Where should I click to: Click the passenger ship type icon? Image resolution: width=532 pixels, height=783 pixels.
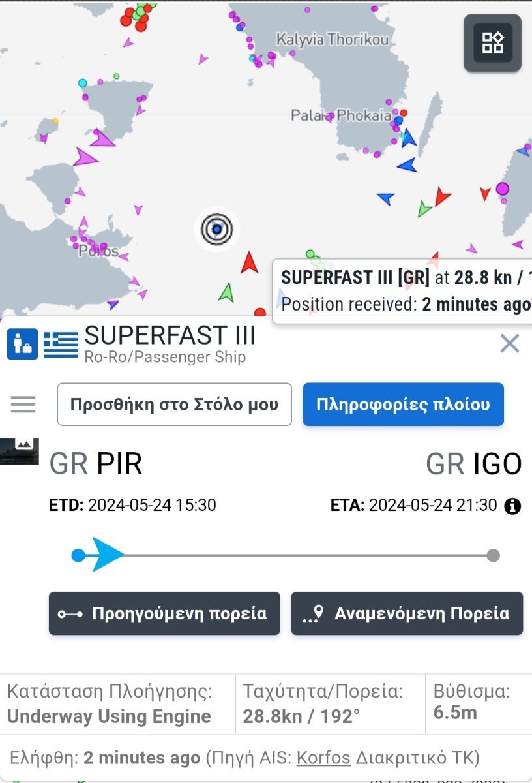(23, 344)
